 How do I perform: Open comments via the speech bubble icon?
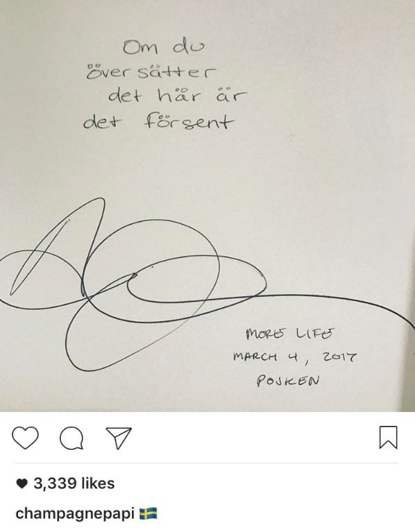pos(71,438)
